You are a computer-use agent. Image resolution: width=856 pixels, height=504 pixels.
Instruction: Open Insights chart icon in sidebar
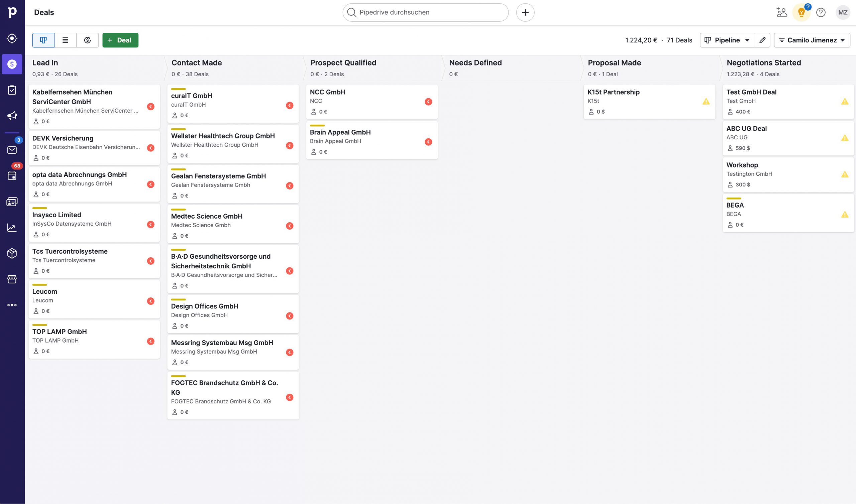click(x=12, y=228)
